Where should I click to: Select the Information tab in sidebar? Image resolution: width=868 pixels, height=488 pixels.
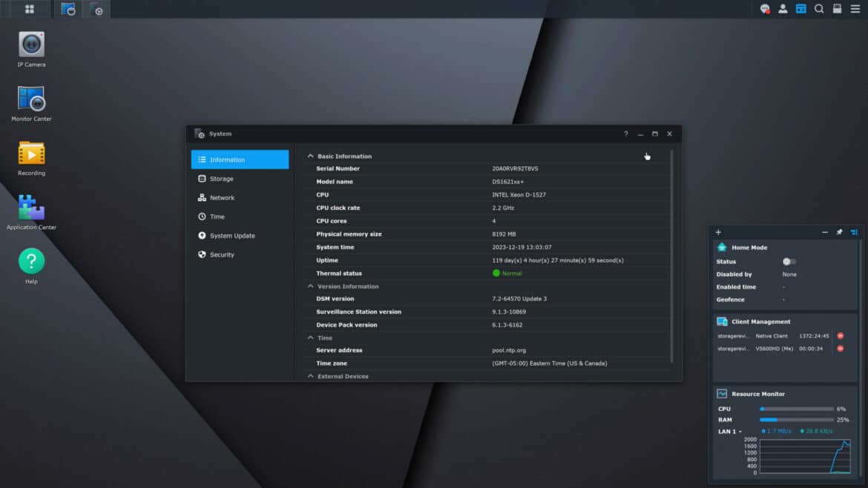click(240, 159)
